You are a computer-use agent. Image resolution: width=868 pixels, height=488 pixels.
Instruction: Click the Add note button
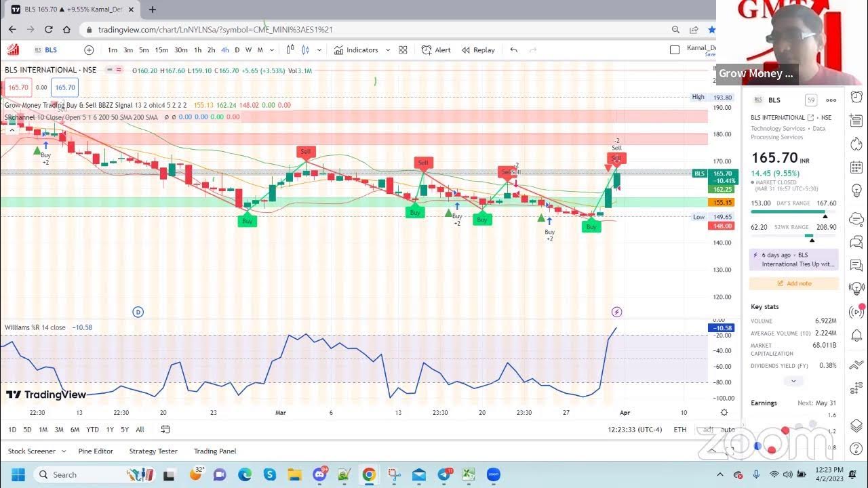(793, 283)
